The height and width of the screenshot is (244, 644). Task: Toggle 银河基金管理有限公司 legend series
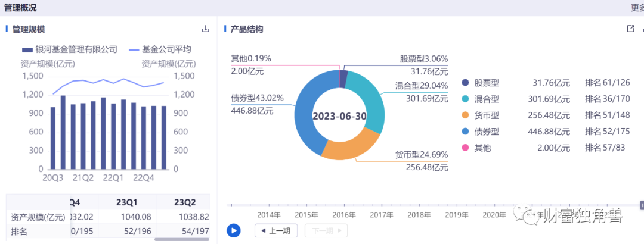click(x=69, y=49)
